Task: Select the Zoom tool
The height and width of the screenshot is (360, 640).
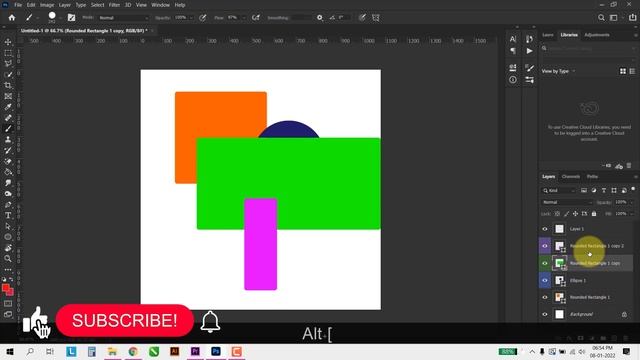Action: (x=8, y=258)
